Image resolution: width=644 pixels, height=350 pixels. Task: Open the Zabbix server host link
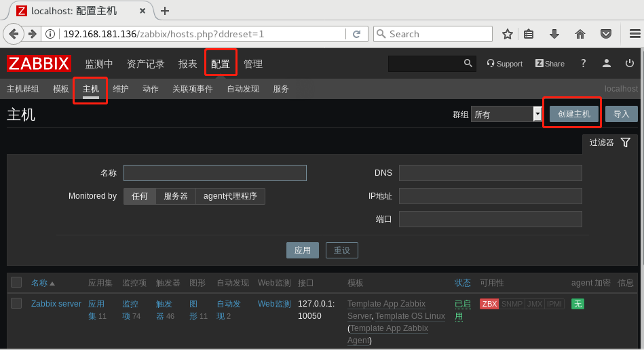pyautogui.click(x=56, y=304)
